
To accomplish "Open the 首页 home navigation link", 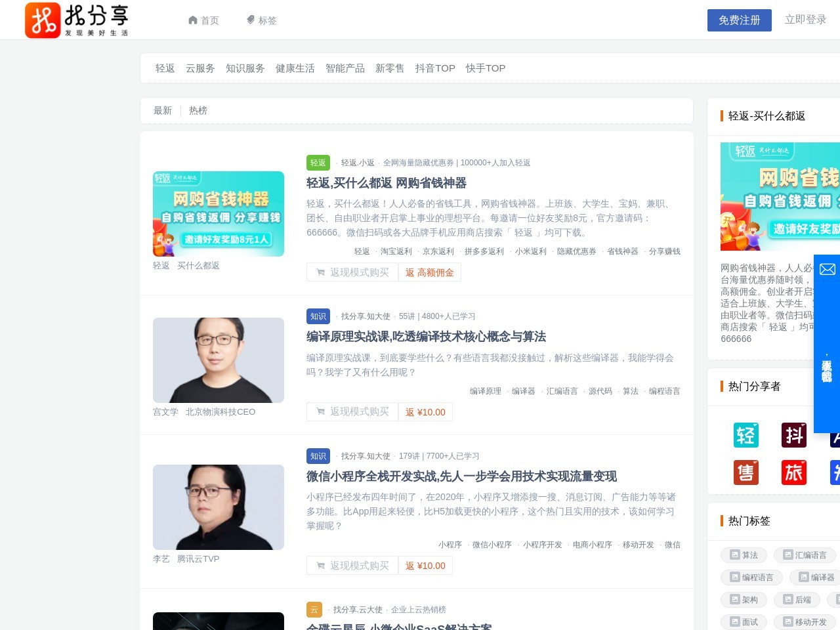I will 203,20.
